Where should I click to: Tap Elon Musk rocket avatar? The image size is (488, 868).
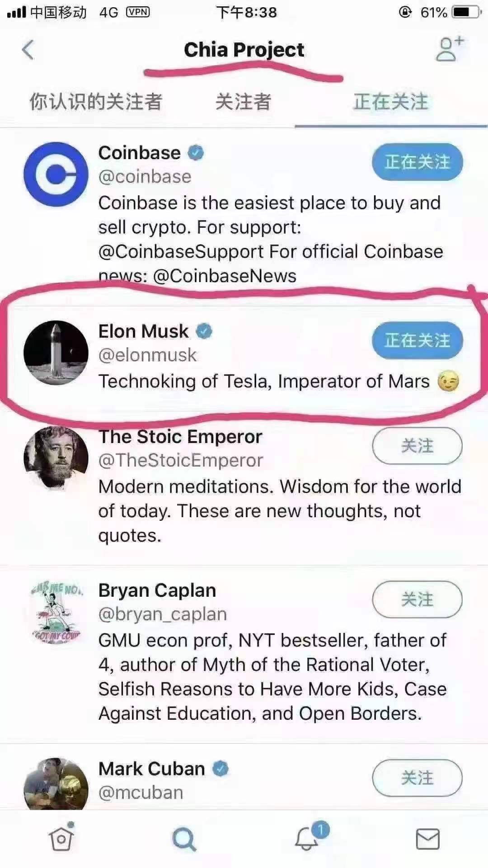coord(56,353)
